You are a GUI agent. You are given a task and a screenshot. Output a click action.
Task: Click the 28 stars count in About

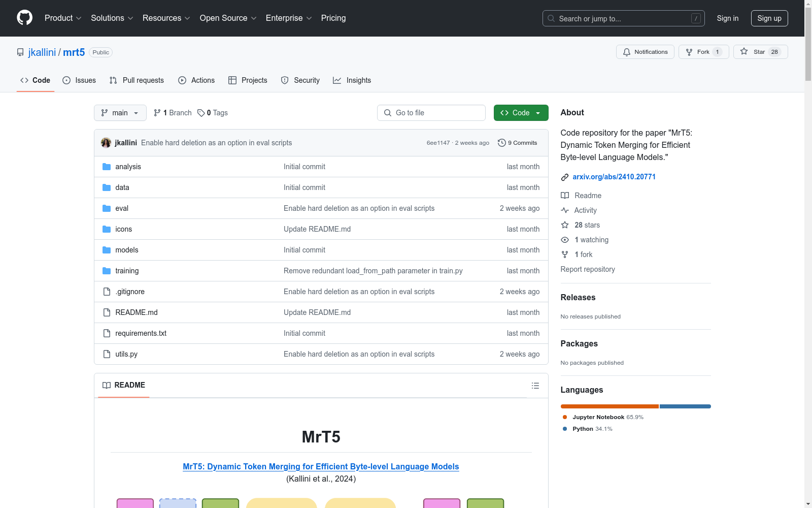(x=587, y=225)
